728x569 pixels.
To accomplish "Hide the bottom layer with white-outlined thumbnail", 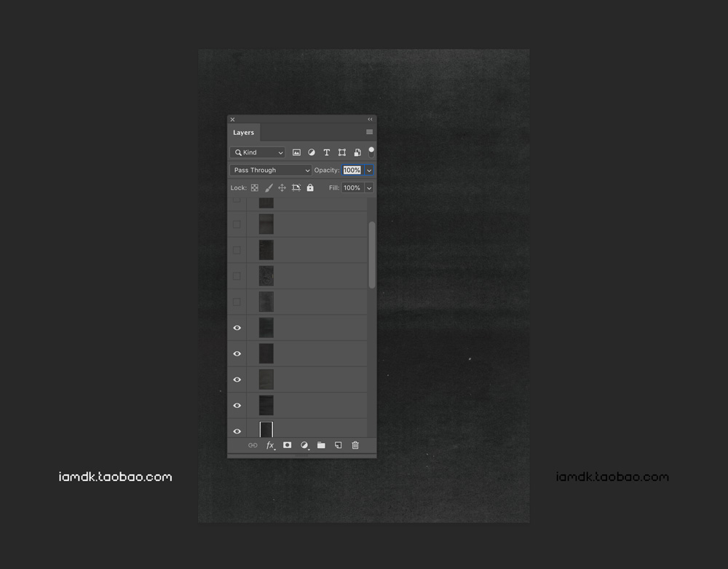I will pos(237,431).
